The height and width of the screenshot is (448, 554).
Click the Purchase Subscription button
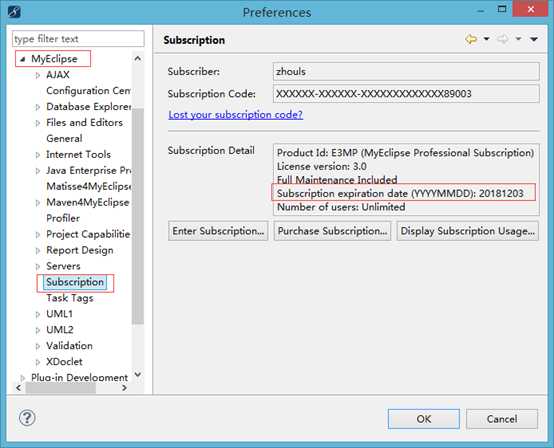332,231
